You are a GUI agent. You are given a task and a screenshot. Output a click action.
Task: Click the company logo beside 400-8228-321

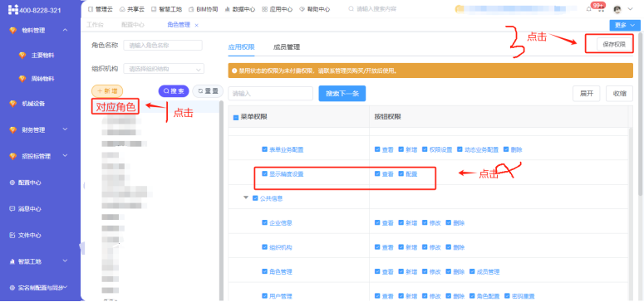click(x=13, y=9)
